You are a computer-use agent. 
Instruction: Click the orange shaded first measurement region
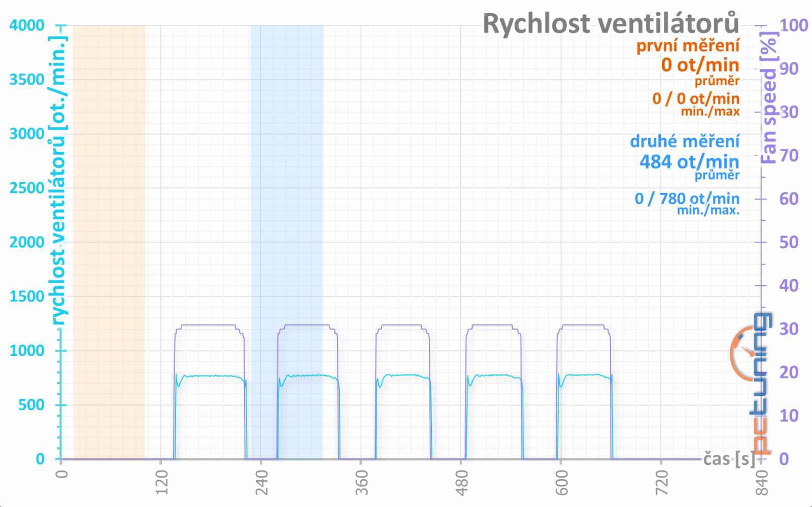(109, 242)
